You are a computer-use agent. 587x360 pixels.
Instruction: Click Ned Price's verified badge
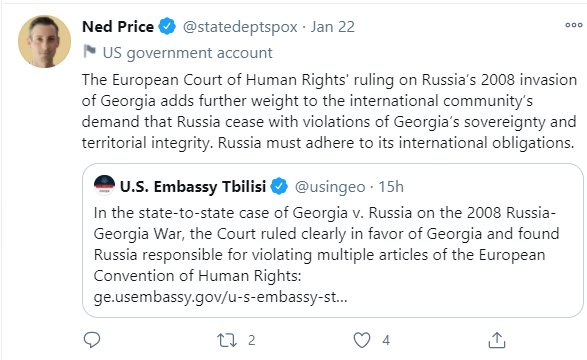[167, 26]
